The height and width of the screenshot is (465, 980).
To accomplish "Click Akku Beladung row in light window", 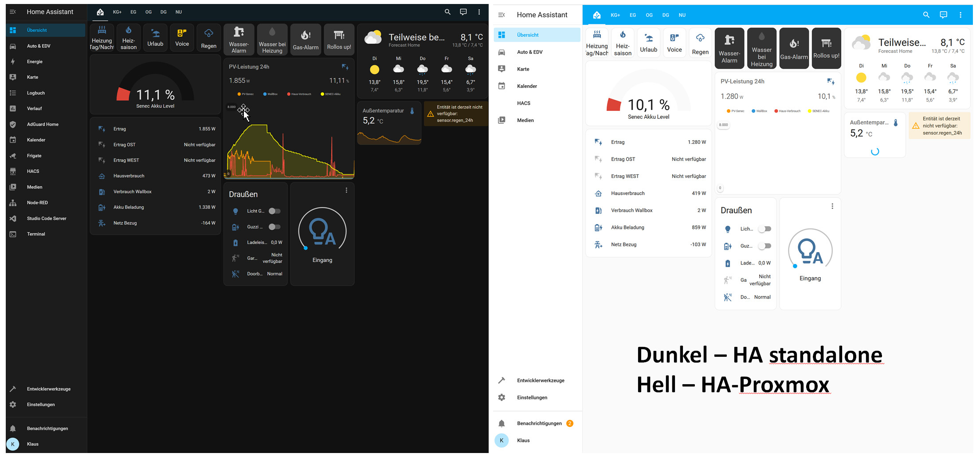I will [648, 228].
